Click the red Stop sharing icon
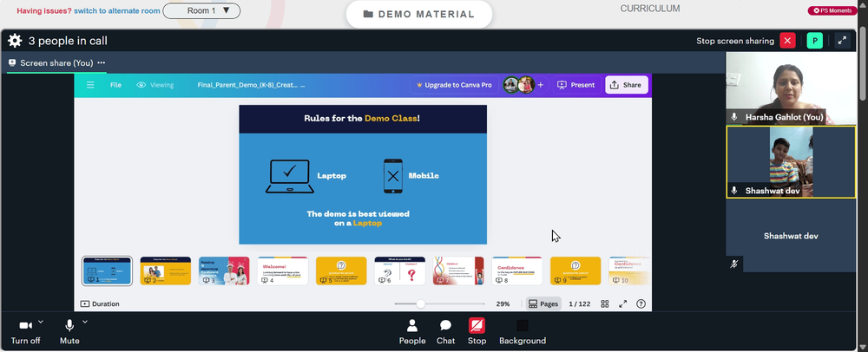Image resolution: width=868 pixels, height=352 pixels. 477,325
